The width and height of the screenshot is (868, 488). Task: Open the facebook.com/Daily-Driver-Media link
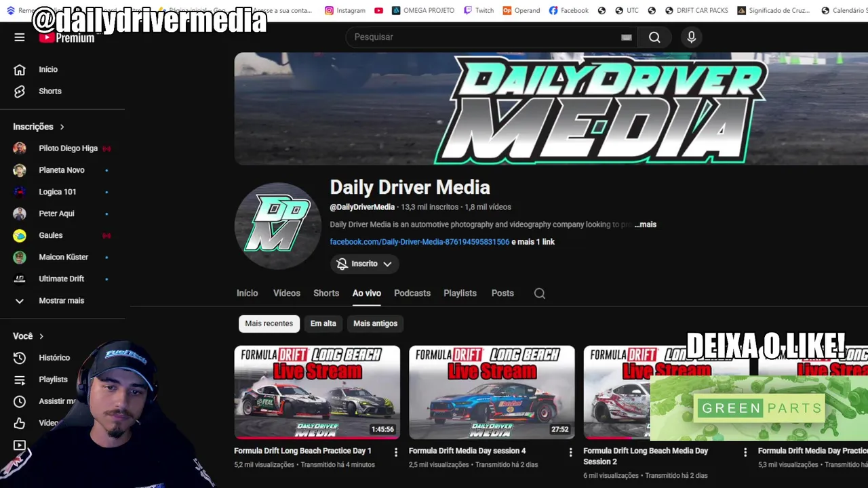419,242
